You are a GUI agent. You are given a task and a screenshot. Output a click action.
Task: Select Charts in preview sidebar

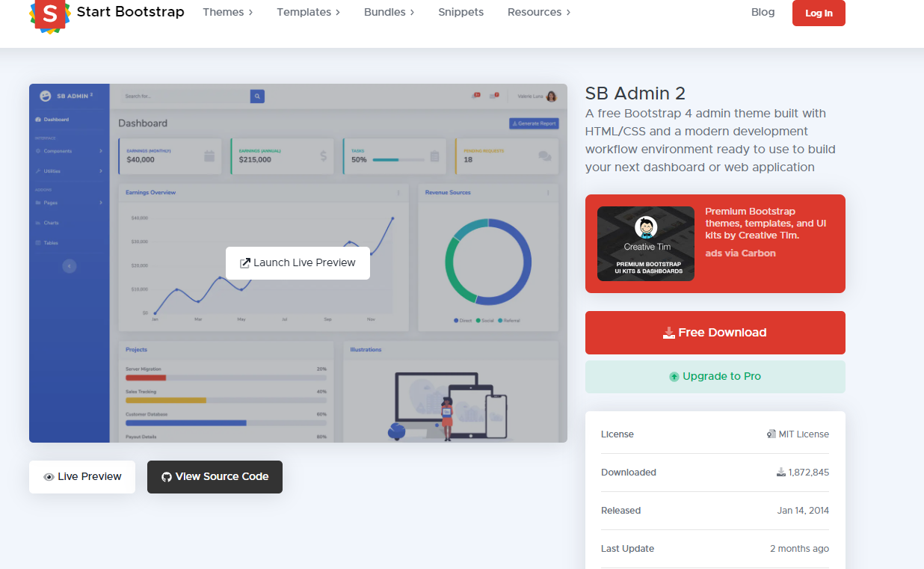(47, 223)
